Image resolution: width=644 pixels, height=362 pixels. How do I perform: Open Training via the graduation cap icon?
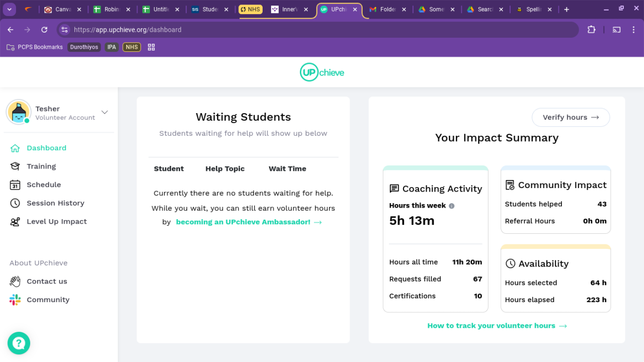point(15,166)
